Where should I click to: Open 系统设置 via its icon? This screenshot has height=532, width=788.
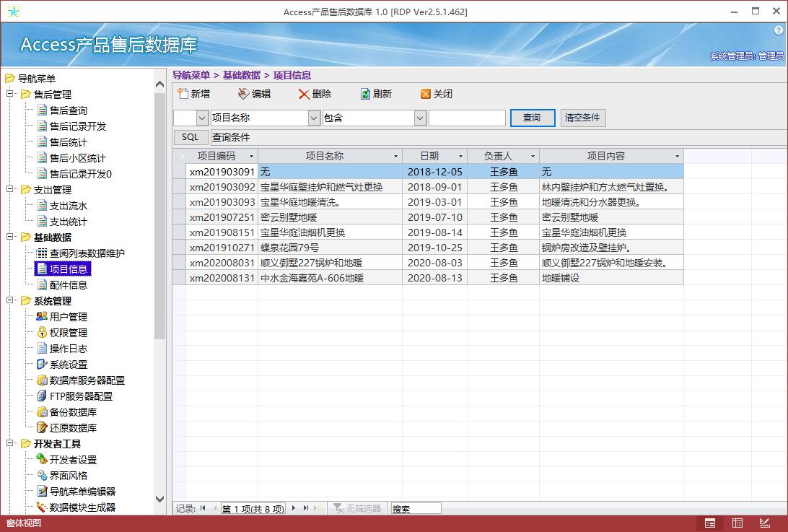tap(42, 364)
